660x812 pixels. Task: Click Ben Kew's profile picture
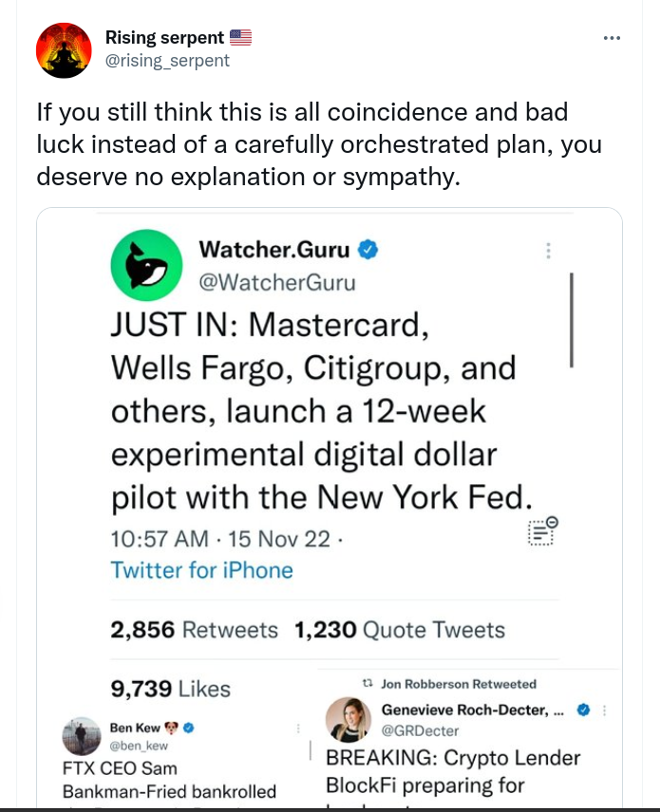click(x=82, y=736)
